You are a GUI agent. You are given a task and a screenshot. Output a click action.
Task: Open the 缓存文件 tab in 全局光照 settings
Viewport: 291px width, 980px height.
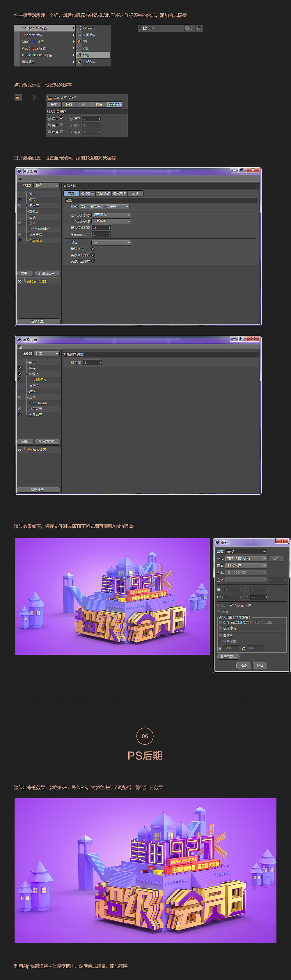119,193
